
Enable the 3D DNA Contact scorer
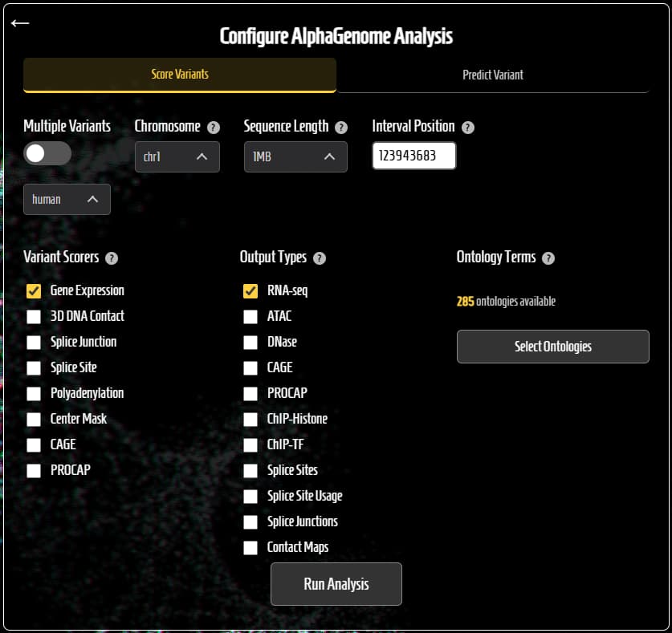[x=34, y=316]
